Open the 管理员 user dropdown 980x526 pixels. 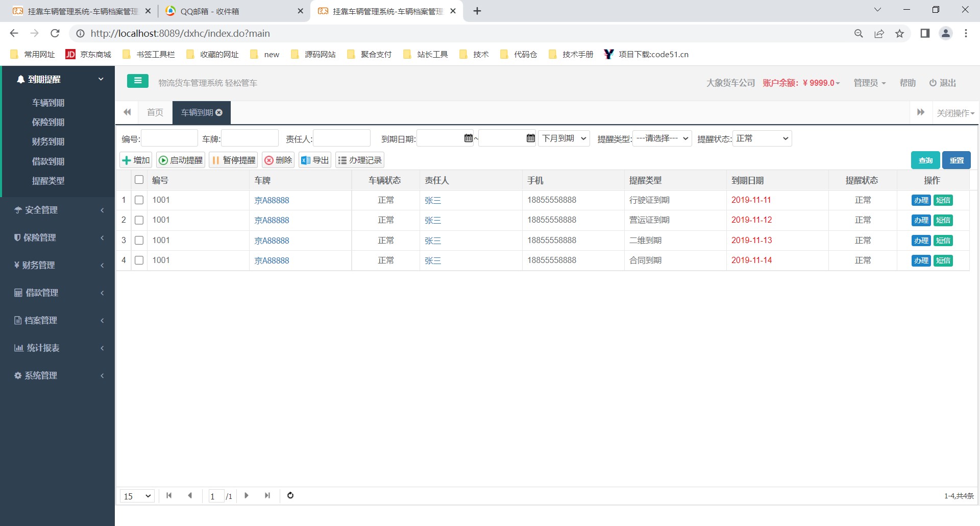[870, 83]
